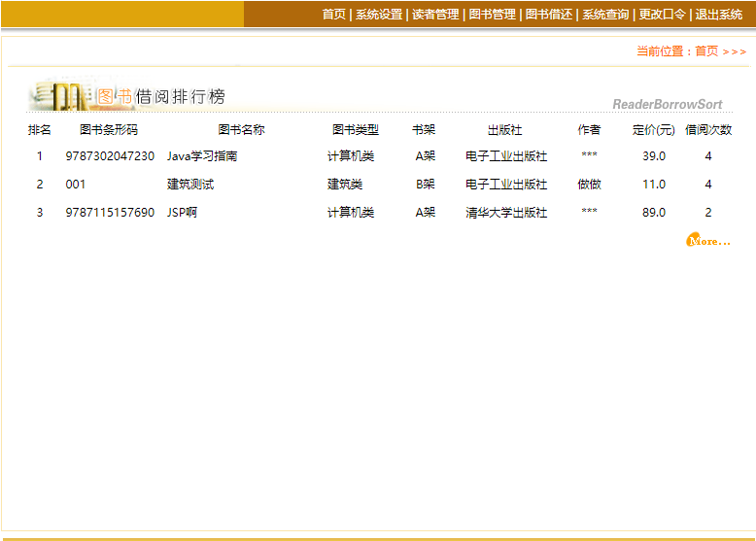Click author *** in JSP啊 row
This screenshot has height=541, width=756.
(x=589, y=211)
